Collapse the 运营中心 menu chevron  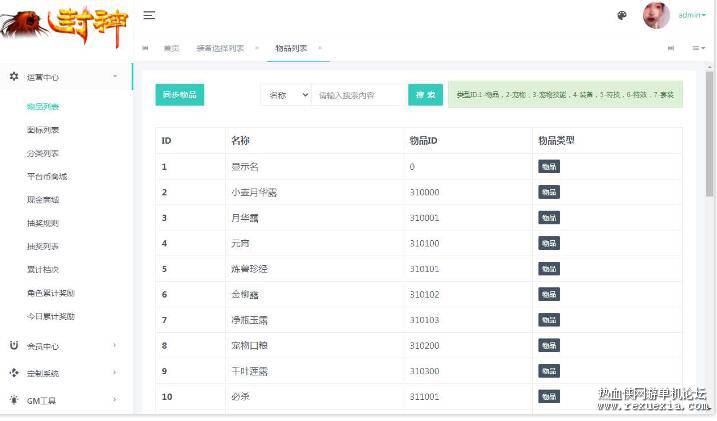tap(115, 77)
